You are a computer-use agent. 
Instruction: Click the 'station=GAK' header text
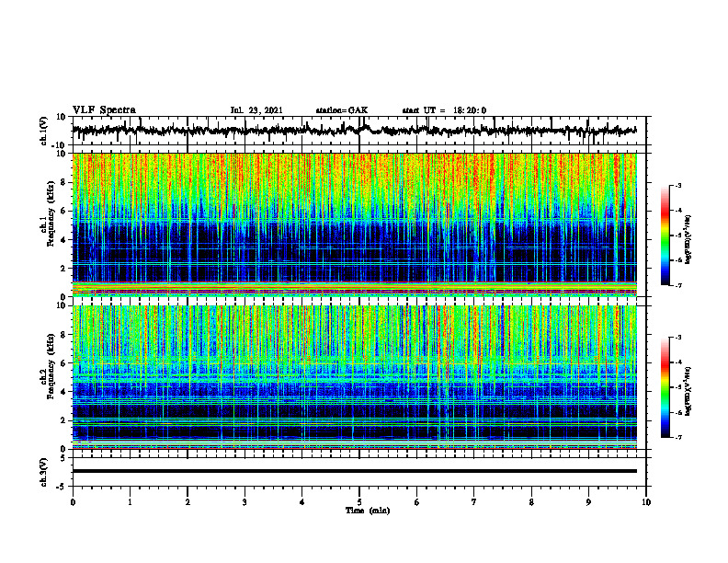(x=342, y=110)
